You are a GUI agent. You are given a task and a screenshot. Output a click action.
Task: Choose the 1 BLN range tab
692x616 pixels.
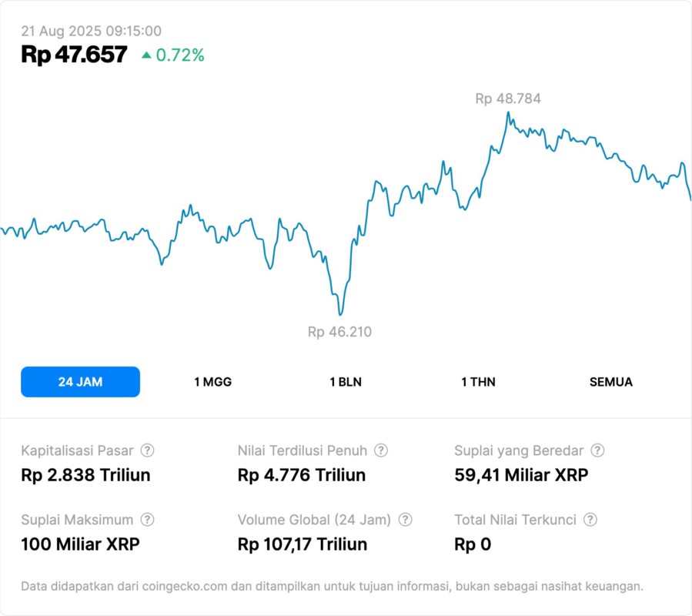(346, 382)
